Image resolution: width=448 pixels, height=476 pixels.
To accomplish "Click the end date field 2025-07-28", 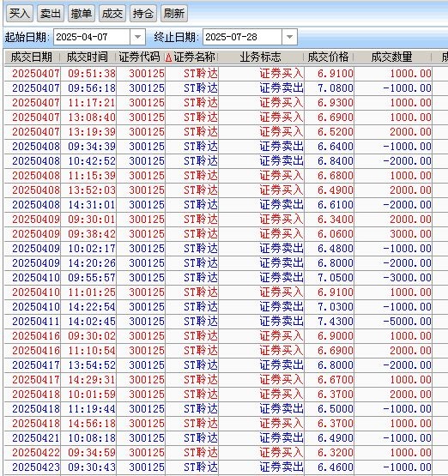I will (242, 37).
